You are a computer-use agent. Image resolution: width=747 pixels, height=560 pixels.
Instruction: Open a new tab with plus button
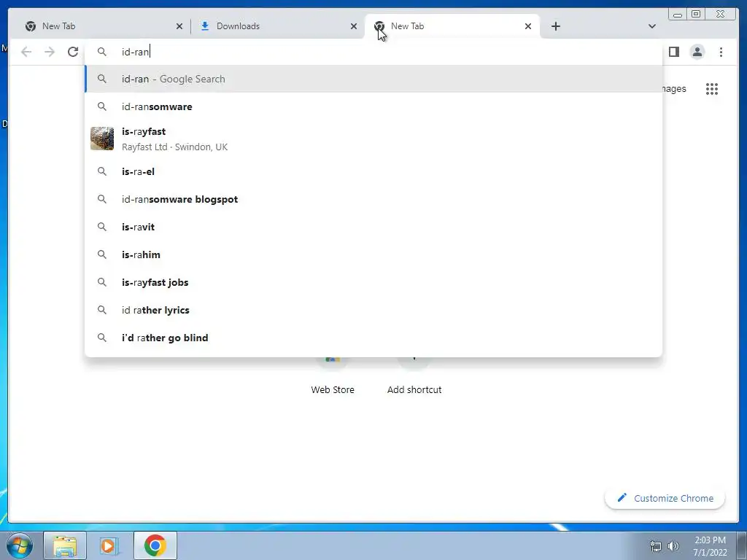coord(555,26)
